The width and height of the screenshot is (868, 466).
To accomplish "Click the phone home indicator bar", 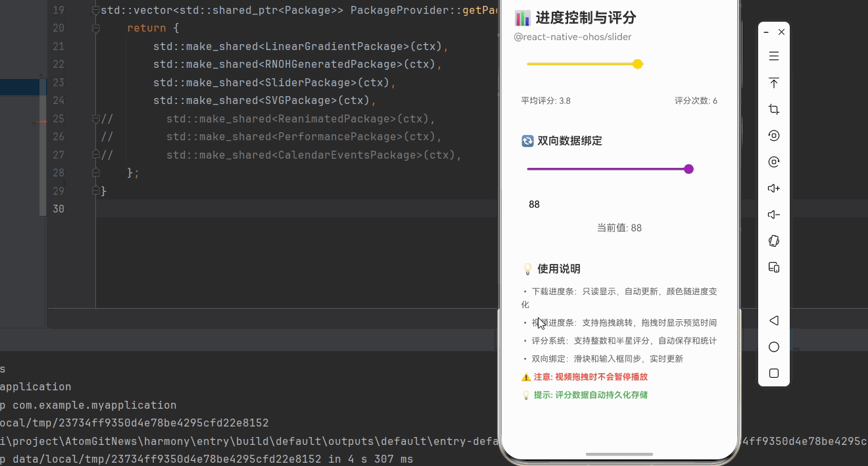I will [x=619, y=454].
